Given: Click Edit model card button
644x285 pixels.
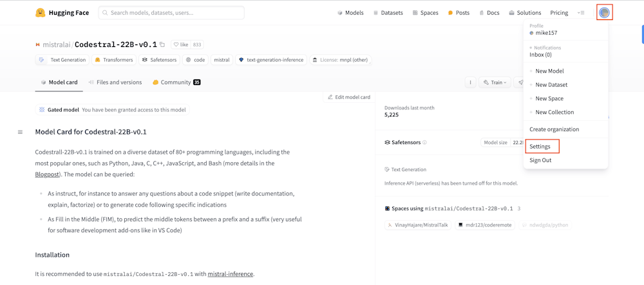Looking at the screenshot, I should tap(349, 97).
